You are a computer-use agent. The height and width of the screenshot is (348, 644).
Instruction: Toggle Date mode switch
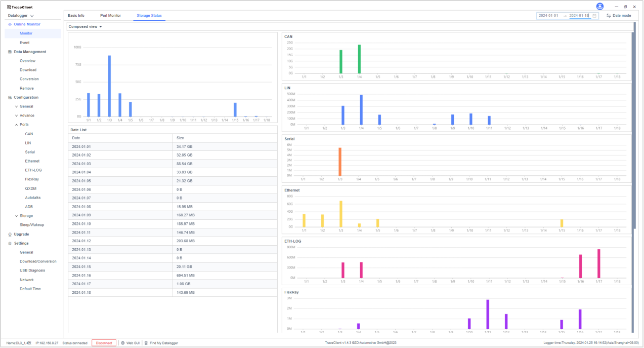618,16
